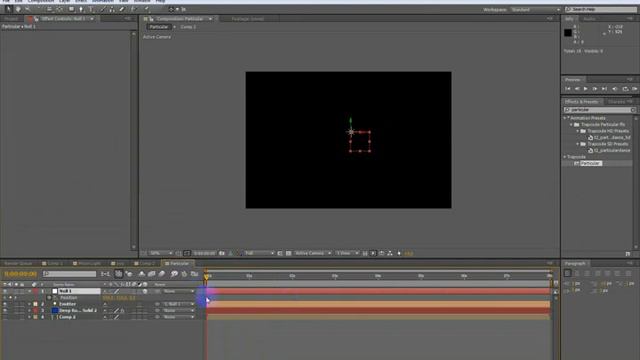Open the Layer menu in the menu bar
Screen dimensions: 640x360
[x=64, y=1]
